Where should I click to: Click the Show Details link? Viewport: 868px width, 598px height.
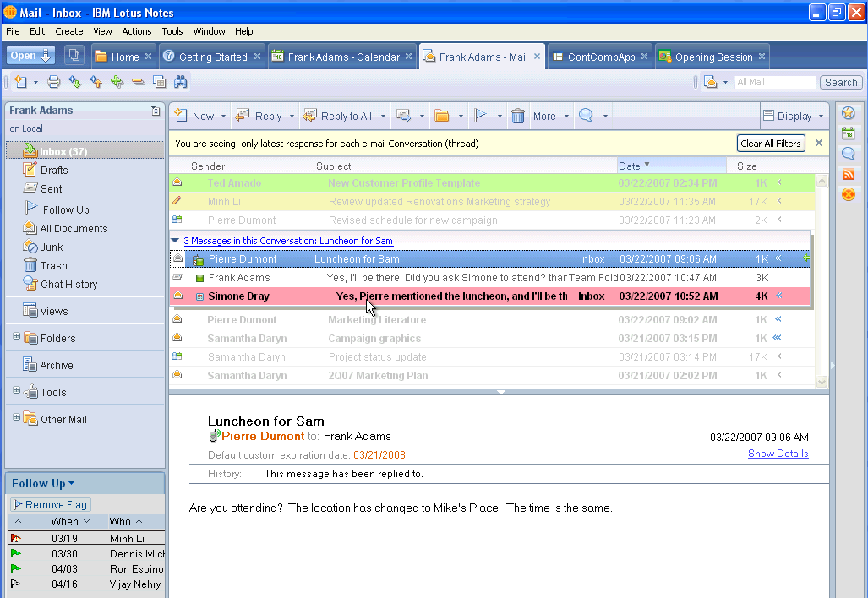(778, 454)
